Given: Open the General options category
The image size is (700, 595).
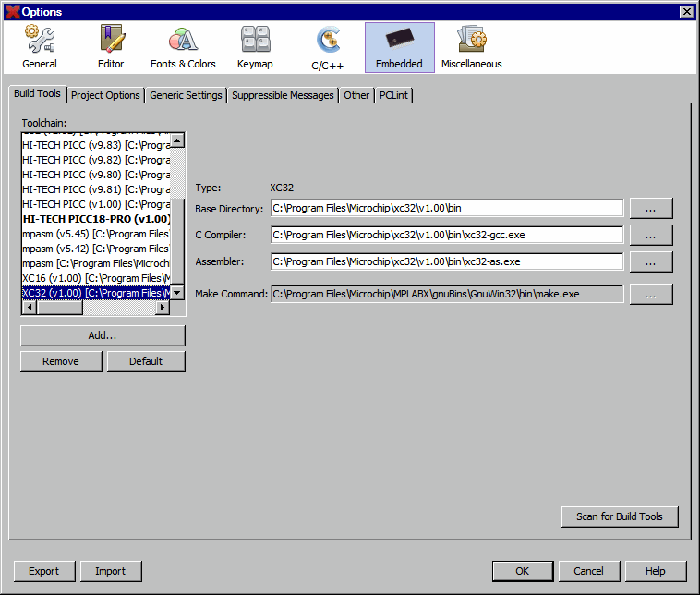Looking at the screenshot, I should pos(40,47).
